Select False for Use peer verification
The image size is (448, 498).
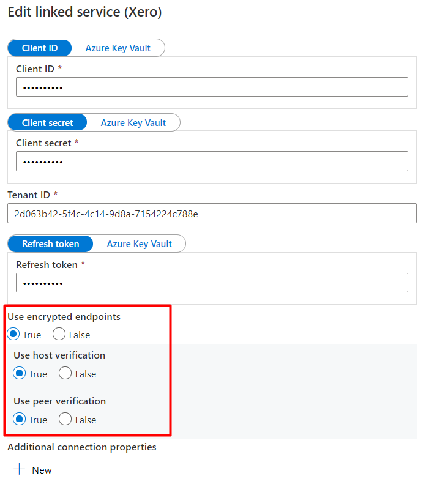point(65,419)
